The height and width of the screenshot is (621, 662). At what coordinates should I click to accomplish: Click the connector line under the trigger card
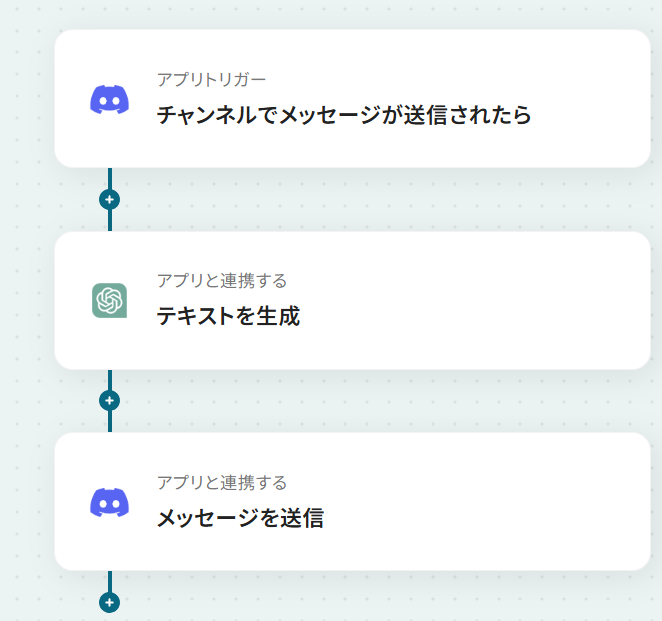(x=110, y=178)
